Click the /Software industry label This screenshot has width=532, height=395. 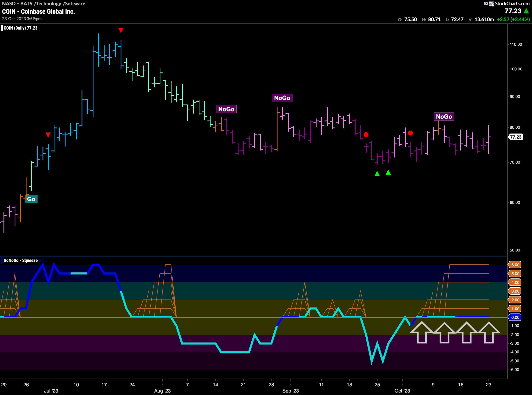tap(74, 3)
